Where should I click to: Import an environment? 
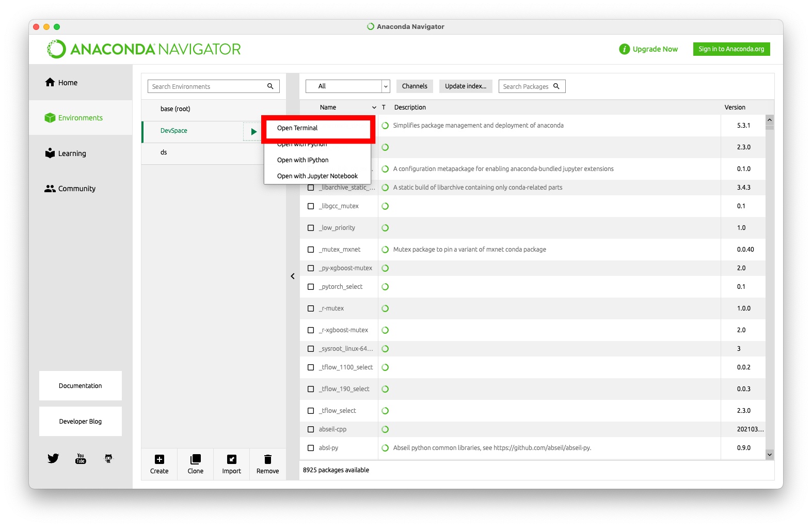tap(231, 464)
